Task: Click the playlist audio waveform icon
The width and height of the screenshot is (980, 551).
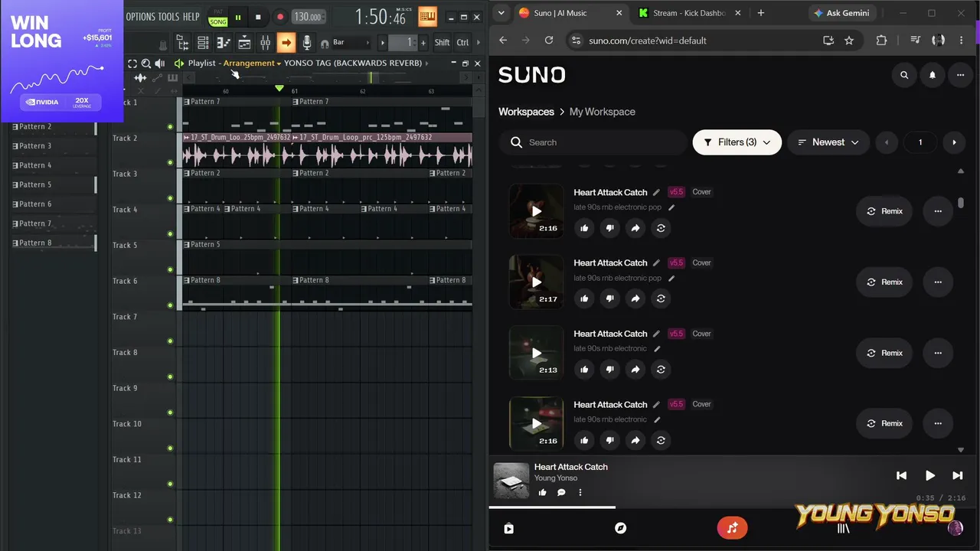Action: point(140,78)
